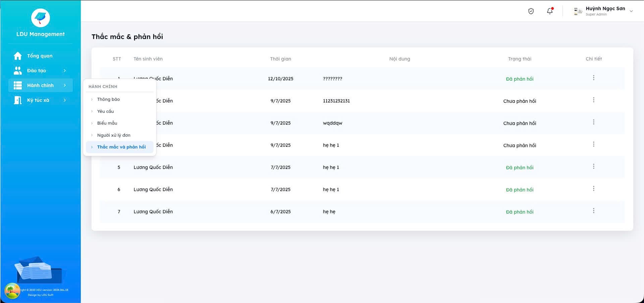Click the chevron beside Biểu mẫu

92,123
